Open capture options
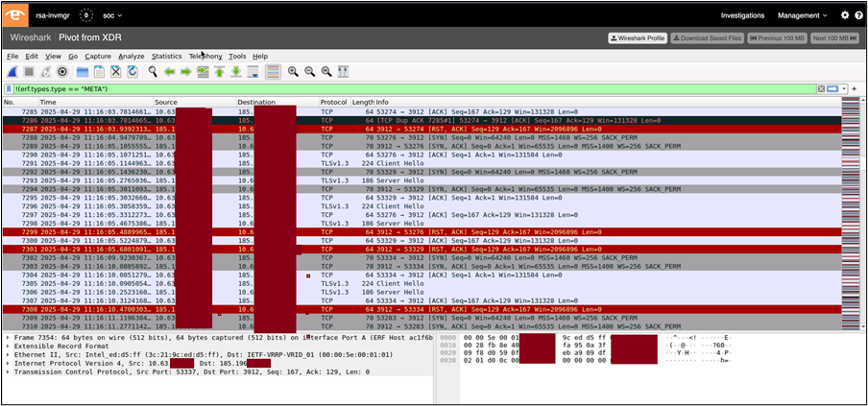 62,71
